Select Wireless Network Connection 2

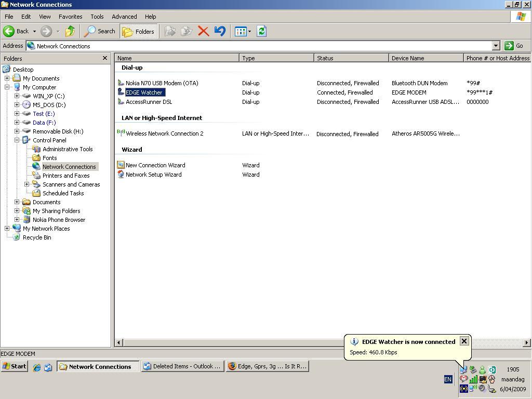click(x=165, y=134)
